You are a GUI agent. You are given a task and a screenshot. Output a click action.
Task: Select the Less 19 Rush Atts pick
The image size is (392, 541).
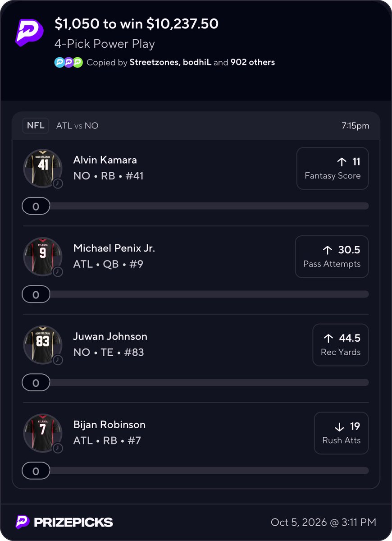tap(341, 433)
